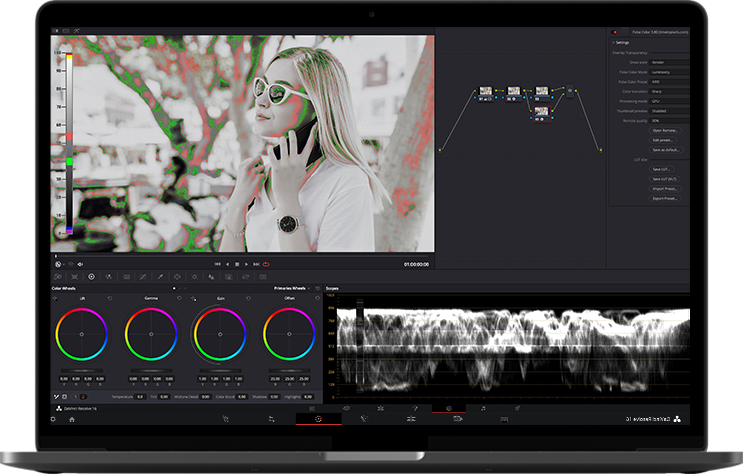This screenshot has width=743, height=474.
Task: Toggle the False Color plugin enable switch
Action: [614, 31]
